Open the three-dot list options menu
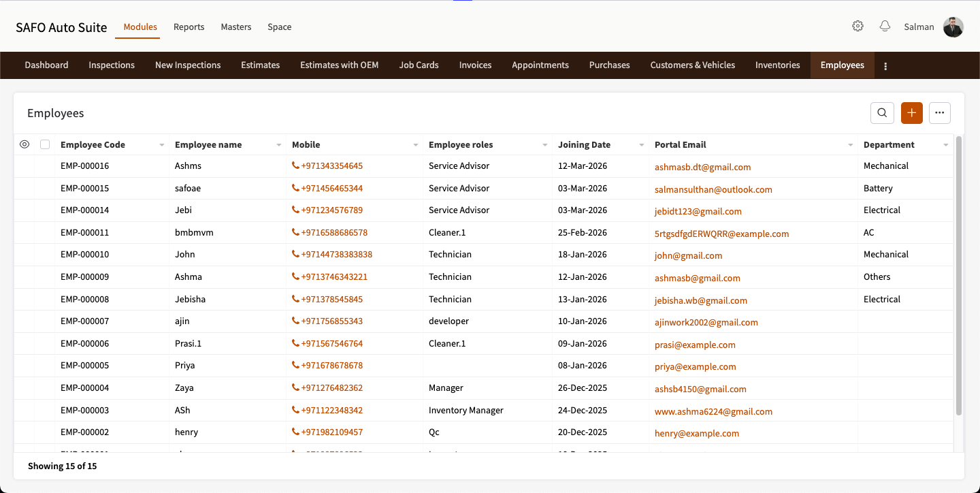 [940, 113]
